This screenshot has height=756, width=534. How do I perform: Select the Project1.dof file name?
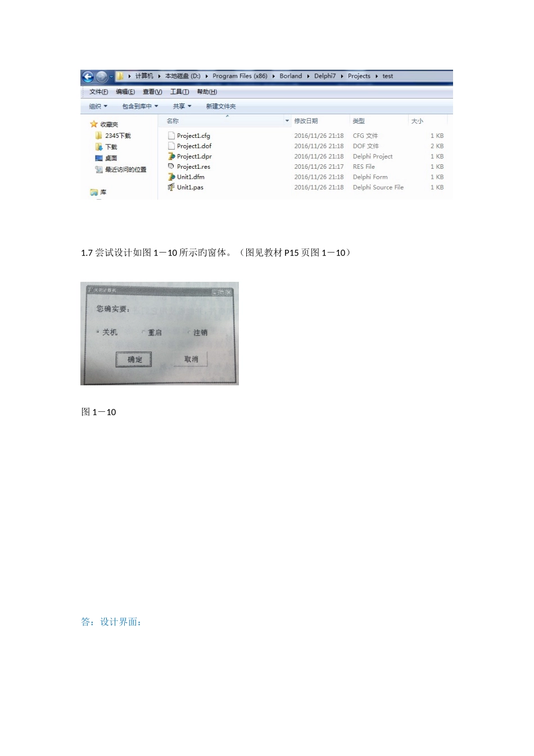pos(194,146)
